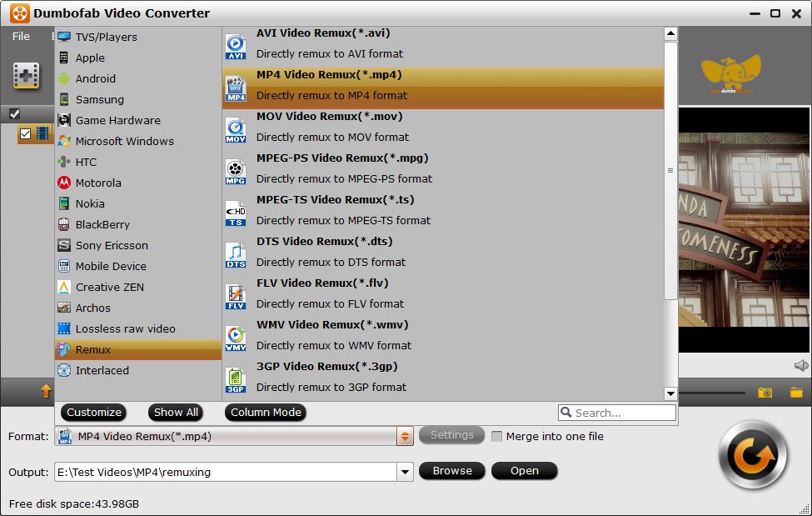
Task: Toggle the select-all checkbox in file list
Action: tap(14, 113)
